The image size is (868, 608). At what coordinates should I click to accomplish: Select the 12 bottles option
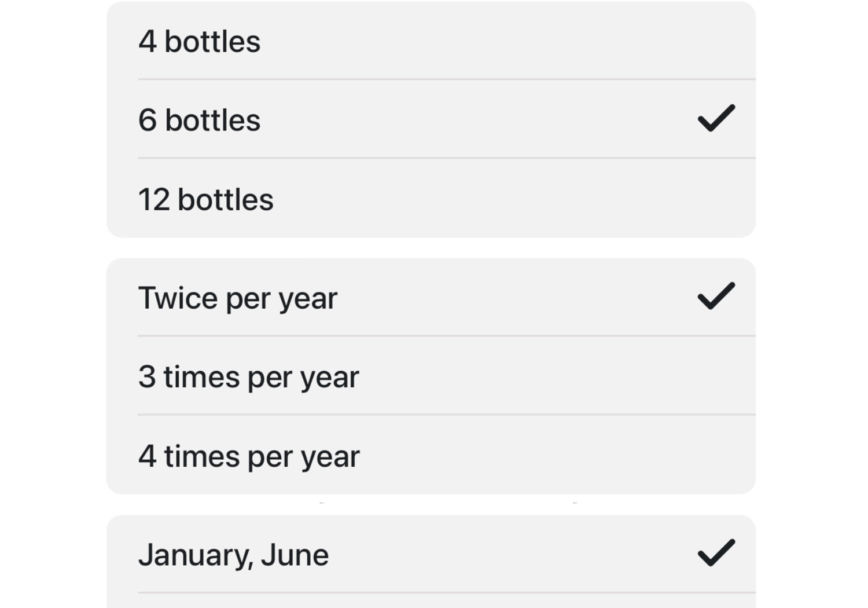[431, 198]
